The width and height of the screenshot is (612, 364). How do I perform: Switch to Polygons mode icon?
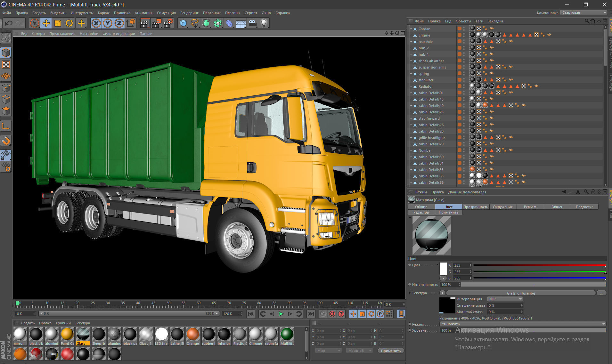pos(6,111)
